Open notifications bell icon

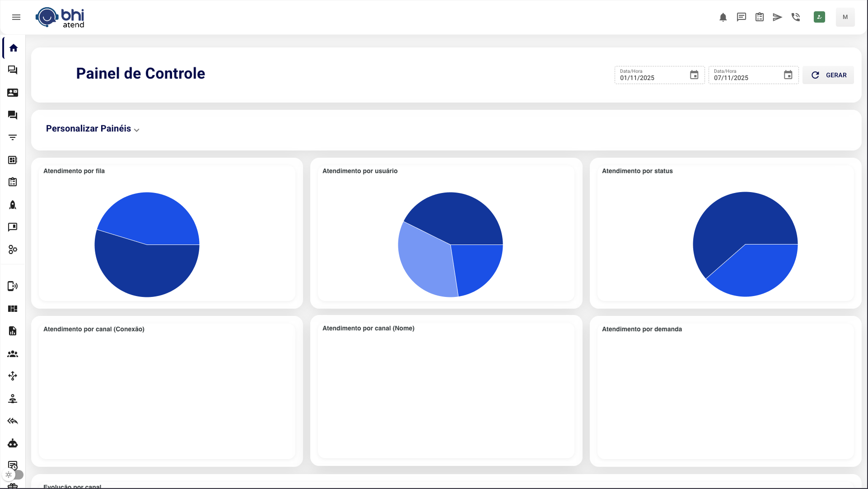tap(723, 17)
